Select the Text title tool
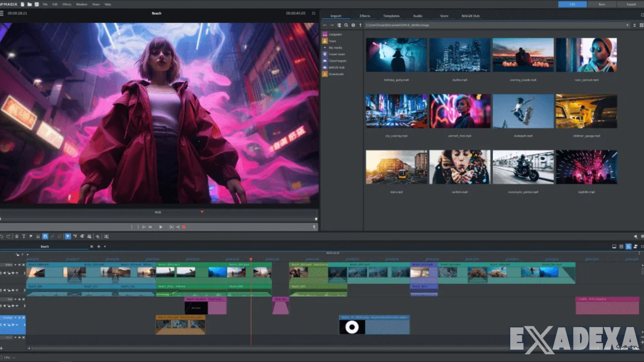The image size is (644, 362). point(24,236)
